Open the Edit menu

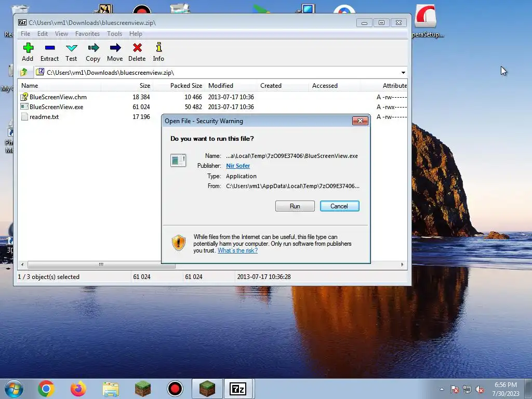pos(43,34)
